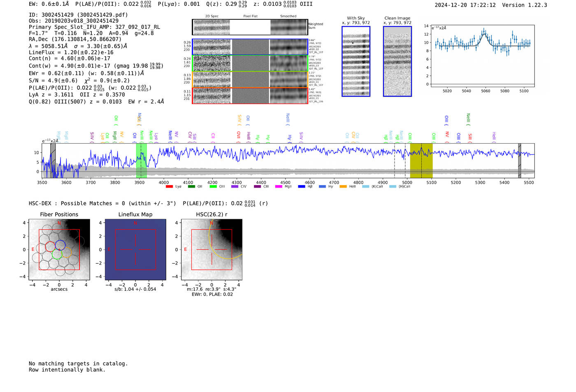The image size is (576, 392).
Task: Click the LineFlux = 1.20(±0.22)e-16 line
Action: pyautogui.click(x=71, y=52)
